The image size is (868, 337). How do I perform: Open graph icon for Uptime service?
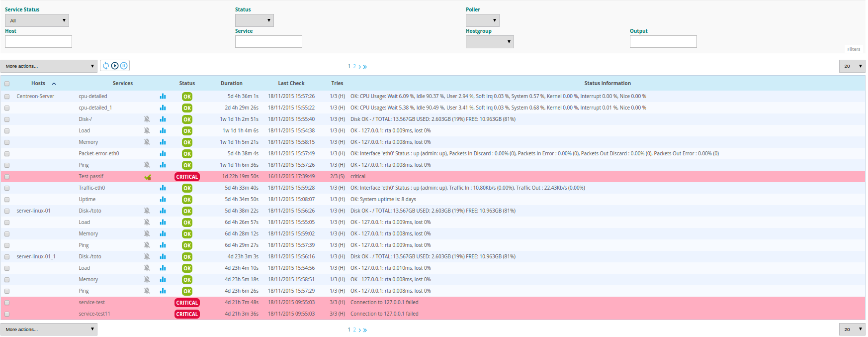[163, 199]
